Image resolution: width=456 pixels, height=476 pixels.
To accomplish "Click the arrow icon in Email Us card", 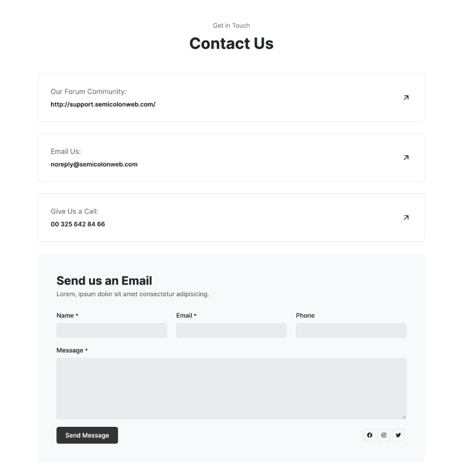I will [406, 157].
